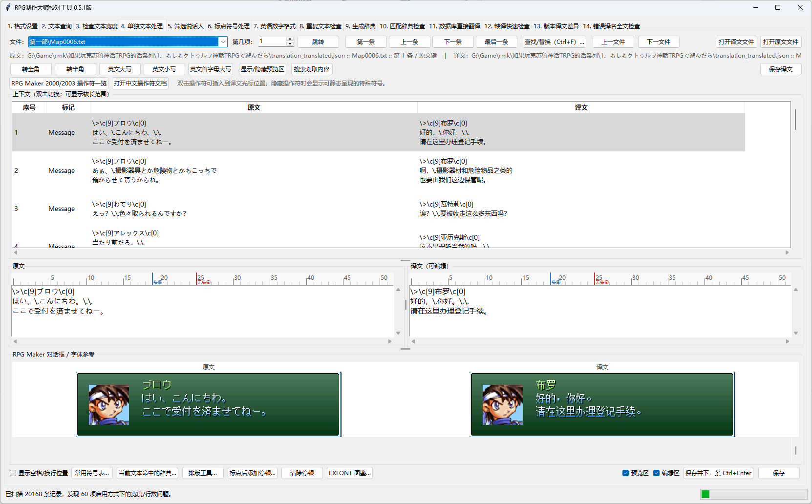Click the up scroll arrow of the 译文 editor

pyautogui.click(x=796, y=290)
